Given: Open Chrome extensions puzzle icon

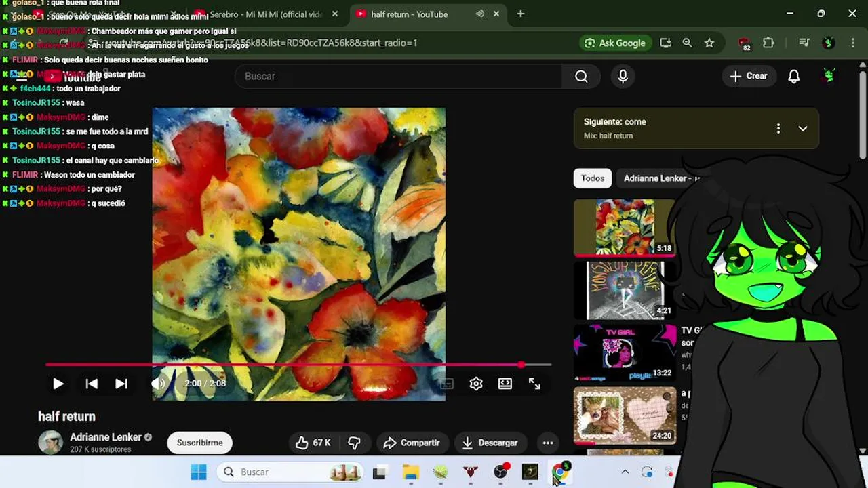Looking at the screenshot, I should point(768,43).
